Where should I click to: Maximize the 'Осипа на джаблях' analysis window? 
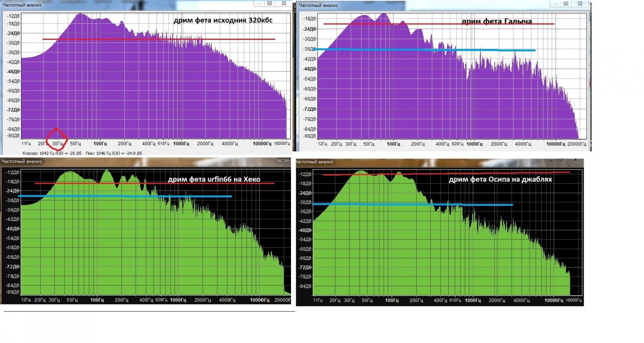pos(561,161)
